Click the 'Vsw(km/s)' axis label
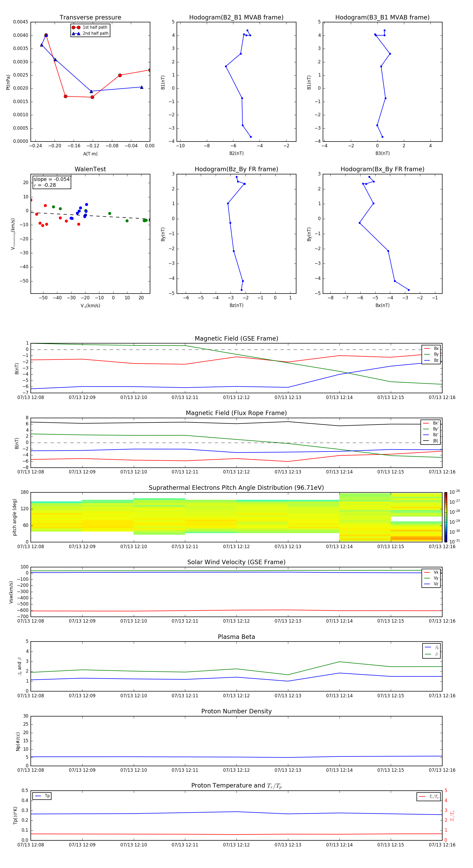 point(11,592)
